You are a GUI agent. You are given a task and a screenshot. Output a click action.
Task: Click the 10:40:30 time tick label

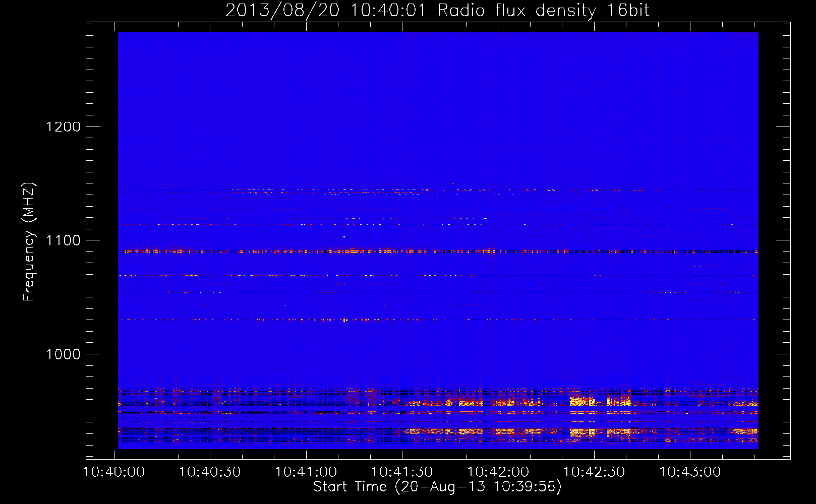(x=210, y=472)
